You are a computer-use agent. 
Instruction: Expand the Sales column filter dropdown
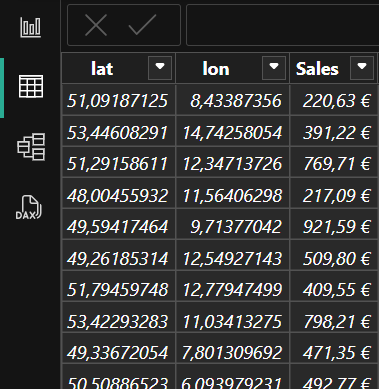point(362,68)
